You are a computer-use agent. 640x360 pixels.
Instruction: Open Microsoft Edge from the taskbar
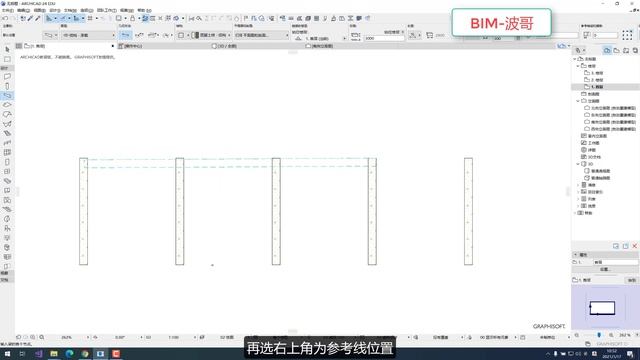click(x=69, y=354)
